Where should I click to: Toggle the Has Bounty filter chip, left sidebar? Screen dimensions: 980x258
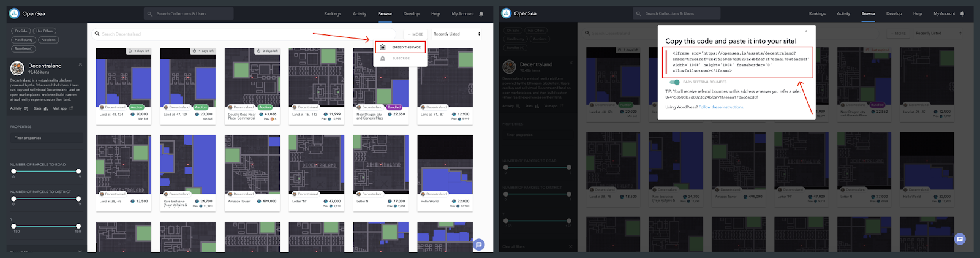(24, 40)
